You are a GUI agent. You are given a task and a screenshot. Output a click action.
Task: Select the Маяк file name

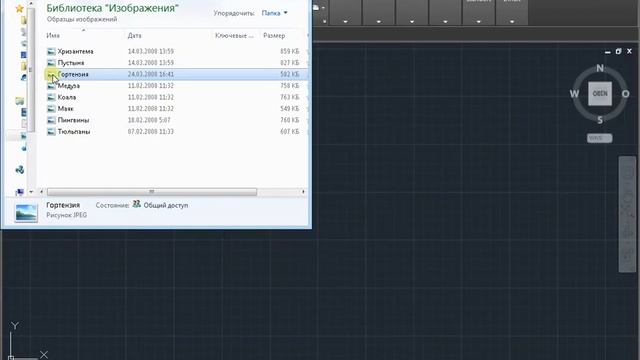[x=65, y=109]
